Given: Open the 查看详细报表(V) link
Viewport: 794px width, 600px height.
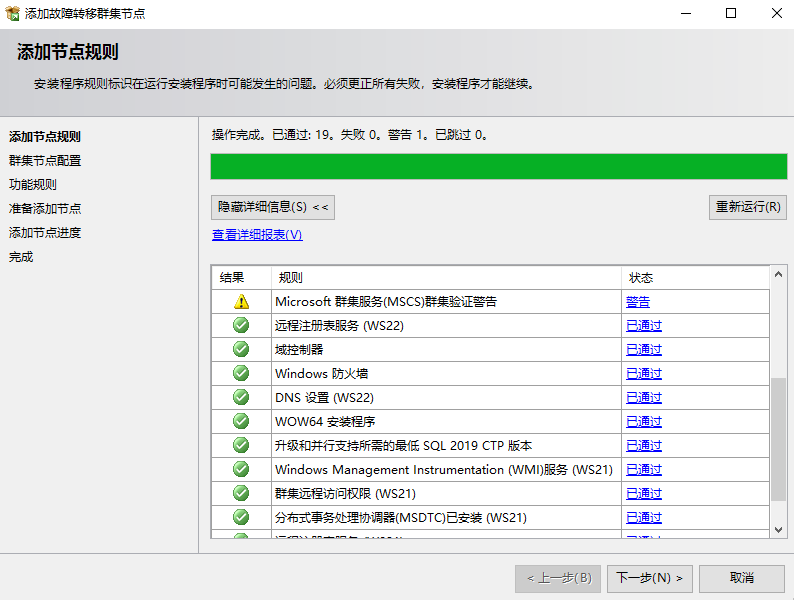Looking at the screenshot, I should [257, 235].
